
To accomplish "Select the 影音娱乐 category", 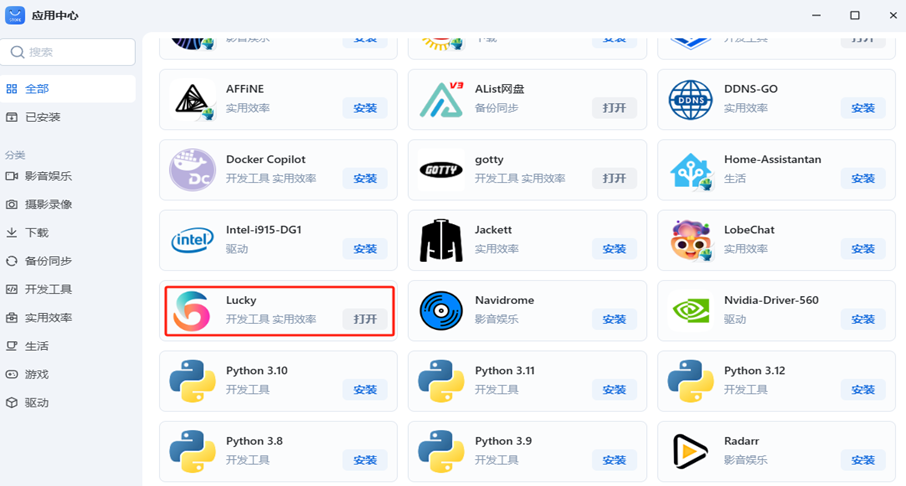I will [x=68, y=176].
